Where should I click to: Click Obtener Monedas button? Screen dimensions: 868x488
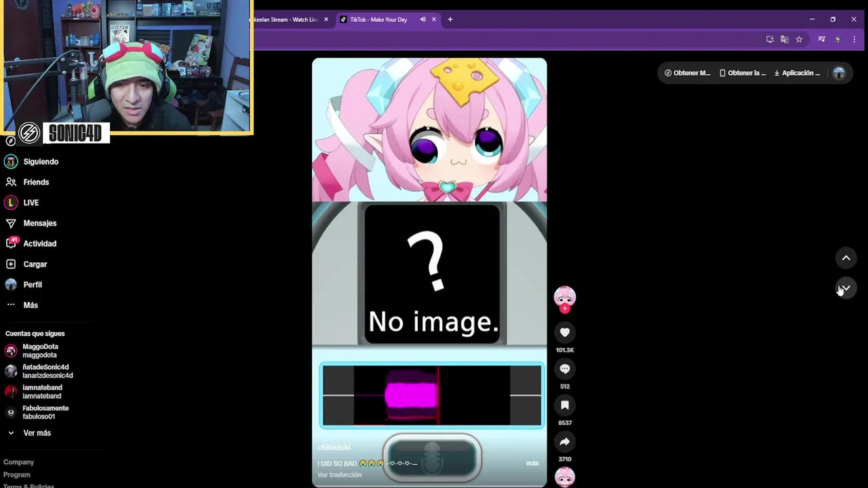[x=687, y=73]
